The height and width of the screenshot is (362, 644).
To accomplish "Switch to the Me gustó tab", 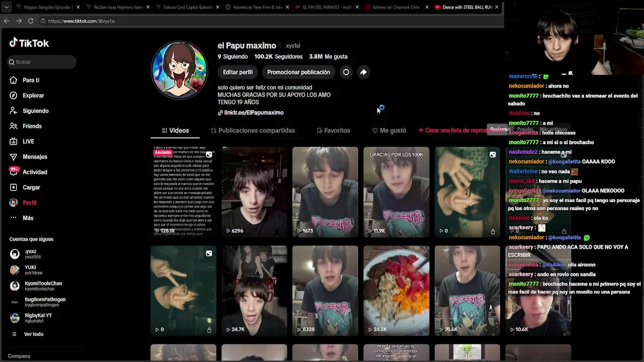I will (x=389, y=130).
